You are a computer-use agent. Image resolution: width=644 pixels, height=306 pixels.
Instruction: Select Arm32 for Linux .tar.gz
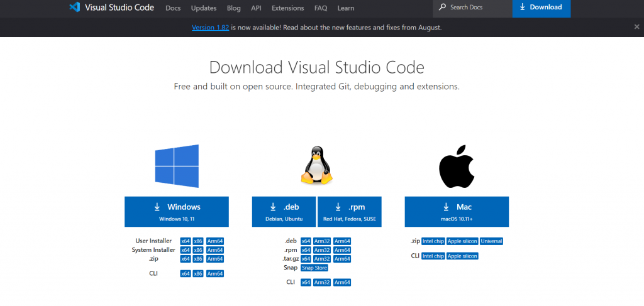[322, 259]
